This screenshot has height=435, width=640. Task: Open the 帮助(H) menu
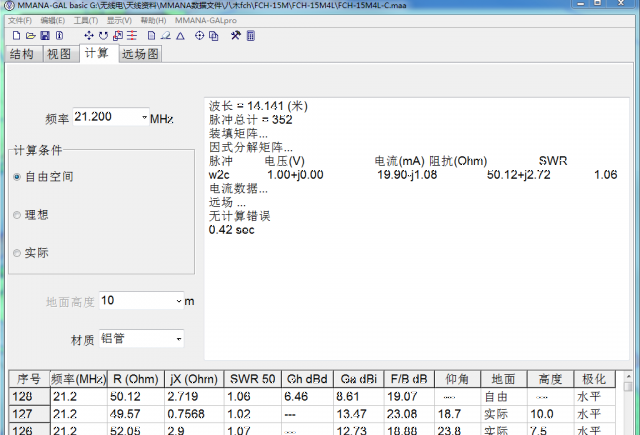pyautogui.click(x=153, y=20)
